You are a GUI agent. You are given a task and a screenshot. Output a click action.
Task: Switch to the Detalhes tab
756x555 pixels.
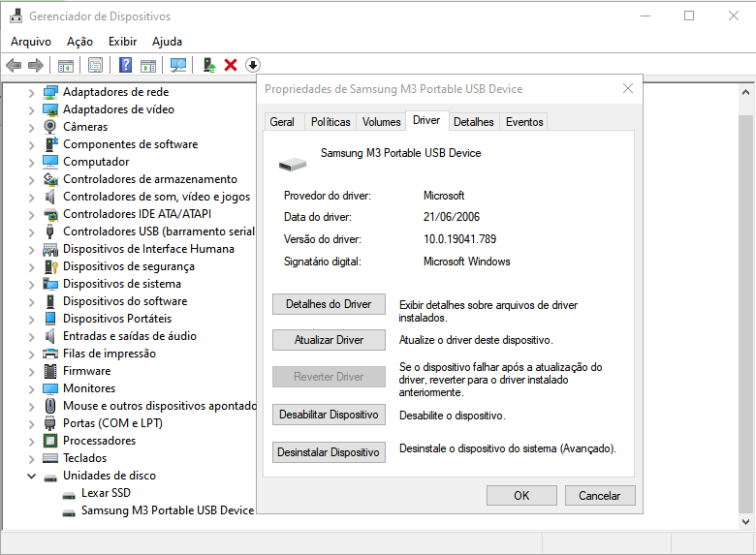pyautogui.click(x=473, y=122)
